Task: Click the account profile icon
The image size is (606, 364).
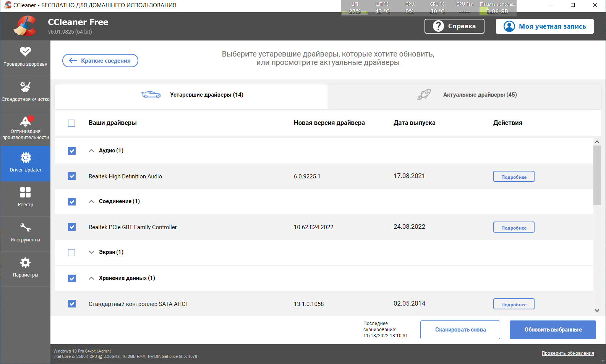Action: pyautogui.click(x=509, y=26)
